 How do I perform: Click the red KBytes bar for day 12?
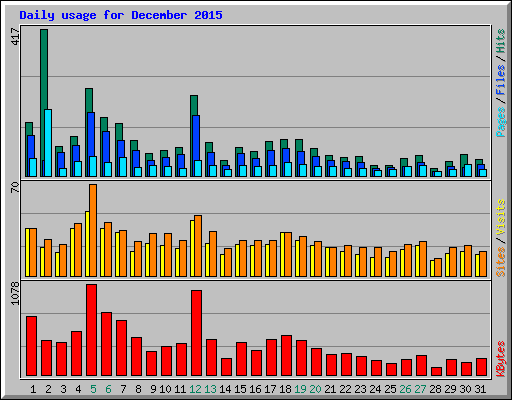pyautogui.click(x=196, y=333)
